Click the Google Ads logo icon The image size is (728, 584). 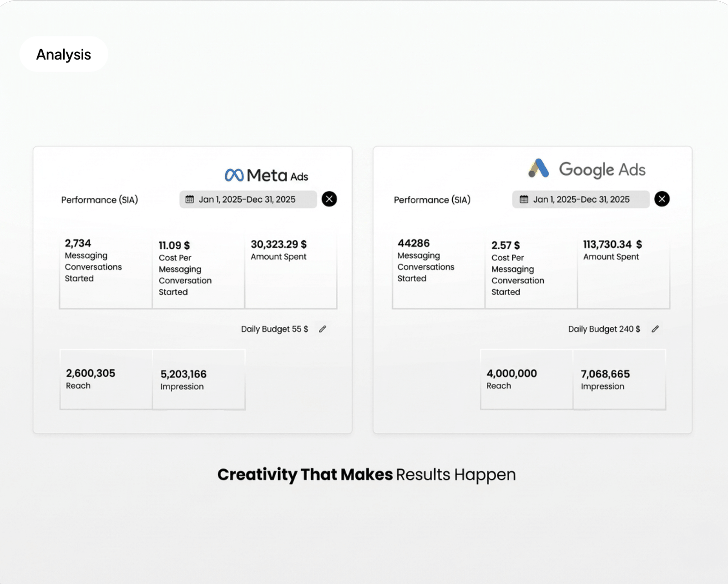coord(539,168)
